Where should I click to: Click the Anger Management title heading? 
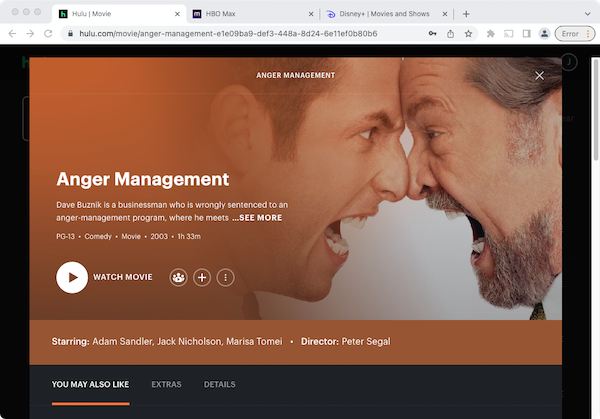pos(143,179)
